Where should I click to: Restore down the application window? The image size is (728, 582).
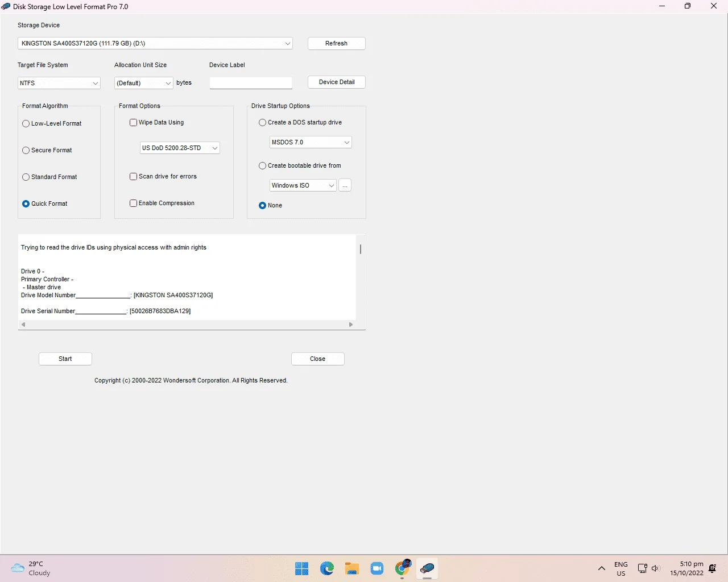coord(688,6)
